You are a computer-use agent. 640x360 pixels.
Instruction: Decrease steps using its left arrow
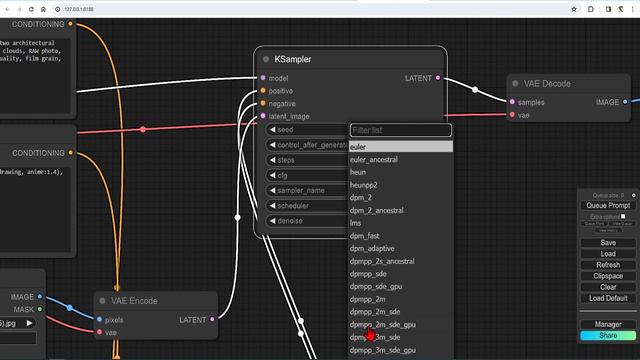[272, 160]
